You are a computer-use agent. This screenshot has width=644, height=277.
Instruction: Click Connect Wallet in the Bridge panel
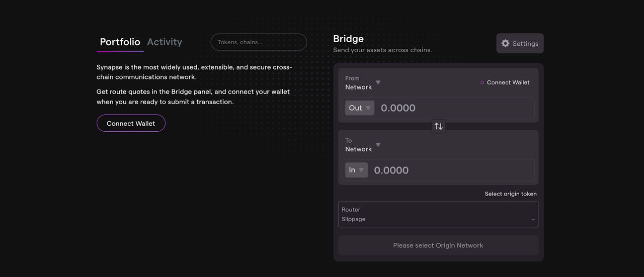coord(508,82)
